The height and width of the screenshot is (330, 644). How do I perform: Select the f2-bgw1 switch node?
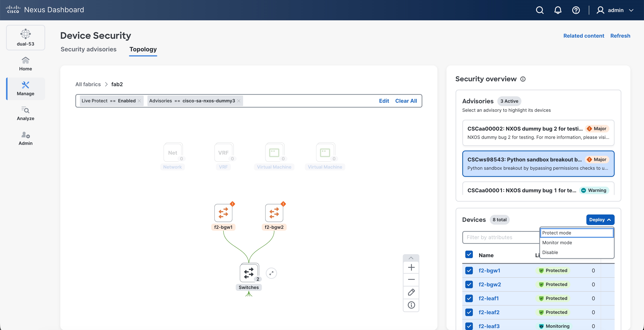click(x=223, y=213)
